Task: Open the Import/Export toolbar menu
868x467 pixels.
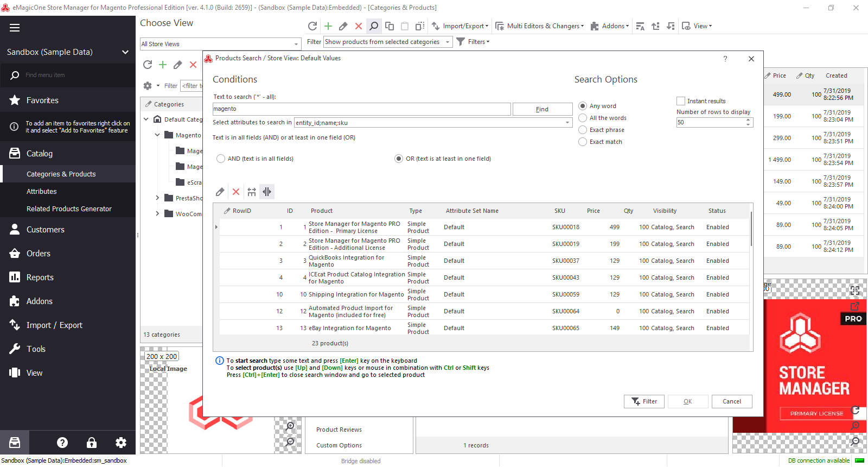Action: click(x=460, y=26)
